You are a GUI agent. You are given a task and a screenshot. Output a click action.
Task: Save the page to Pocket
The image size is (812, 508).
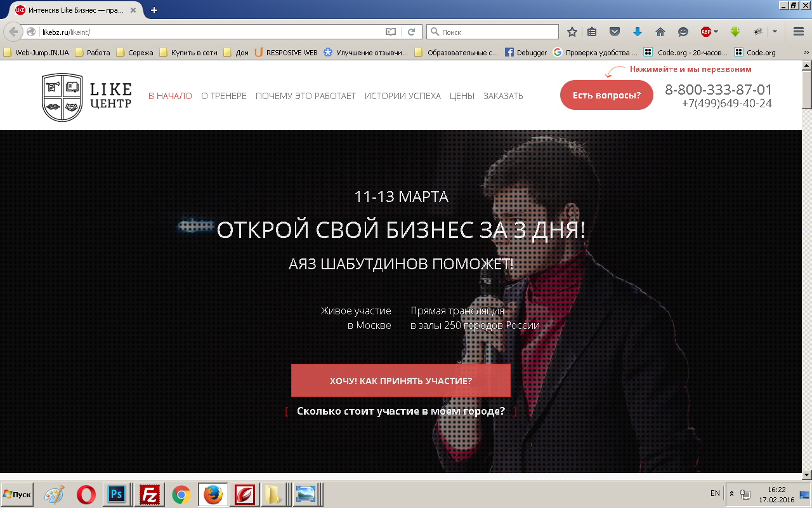615,32
